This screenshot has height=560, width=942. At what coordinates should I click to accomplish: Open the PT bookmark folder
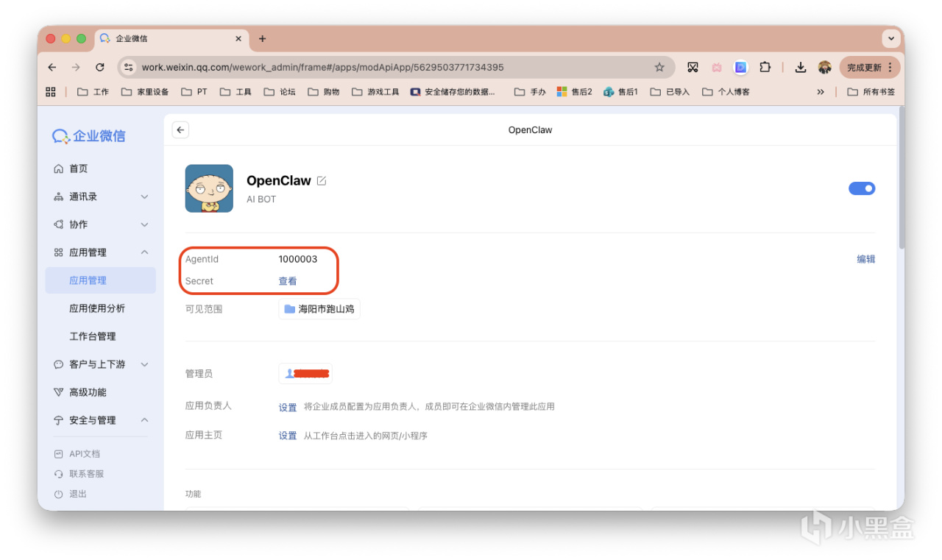[x=194, y=92]
